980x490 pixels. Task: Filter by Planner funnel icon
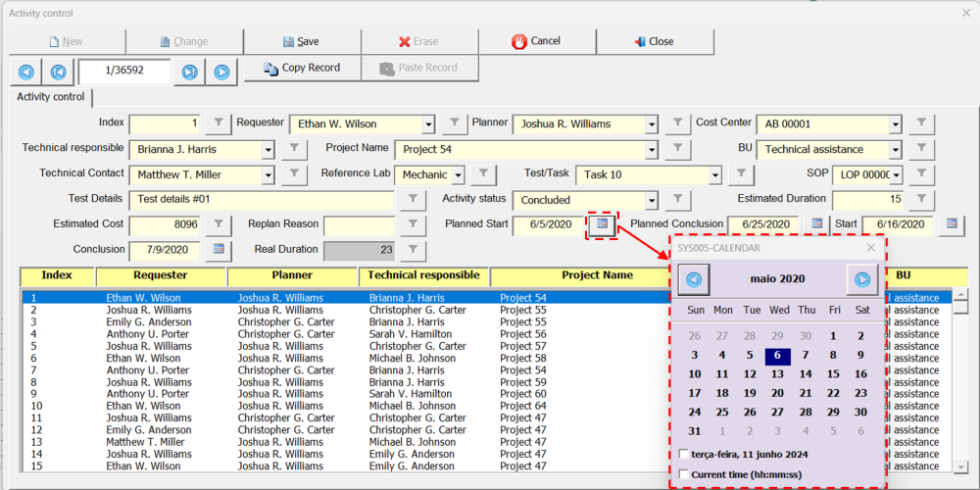677,124
